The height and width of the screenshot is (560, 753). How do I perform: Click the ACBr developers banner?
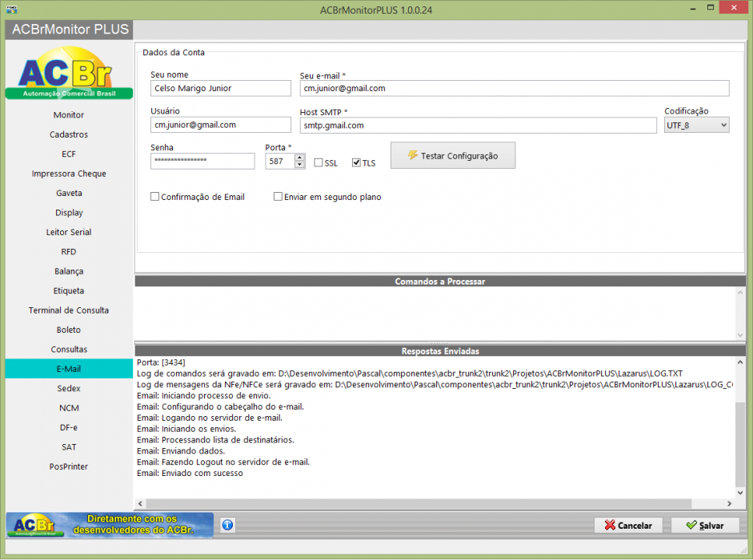click(x=110, y=525)
